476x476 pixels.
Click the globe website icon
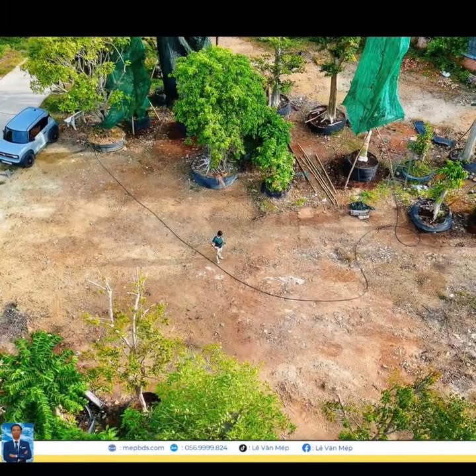click(112, 448)
